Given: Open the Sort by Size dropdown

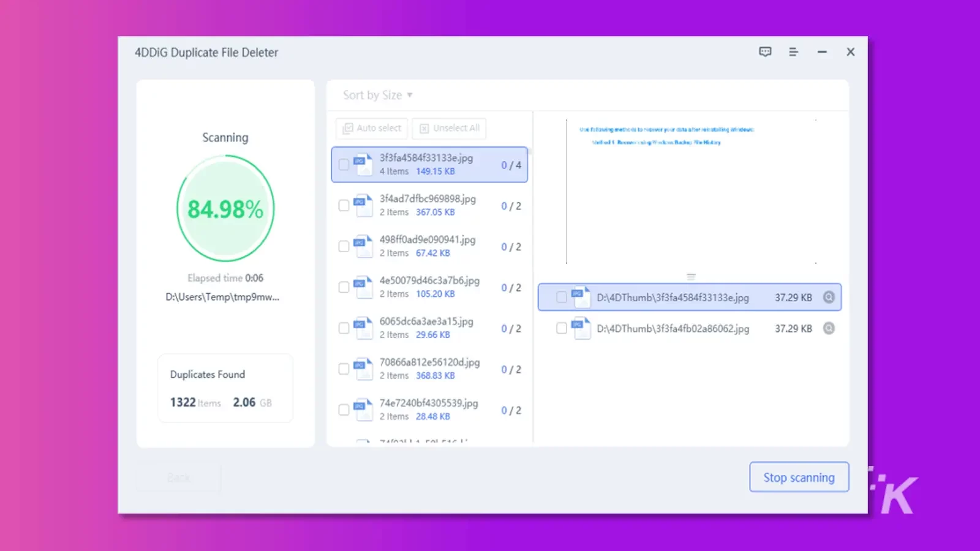Looking at the screenshot, I should click(x=378, y=95).
